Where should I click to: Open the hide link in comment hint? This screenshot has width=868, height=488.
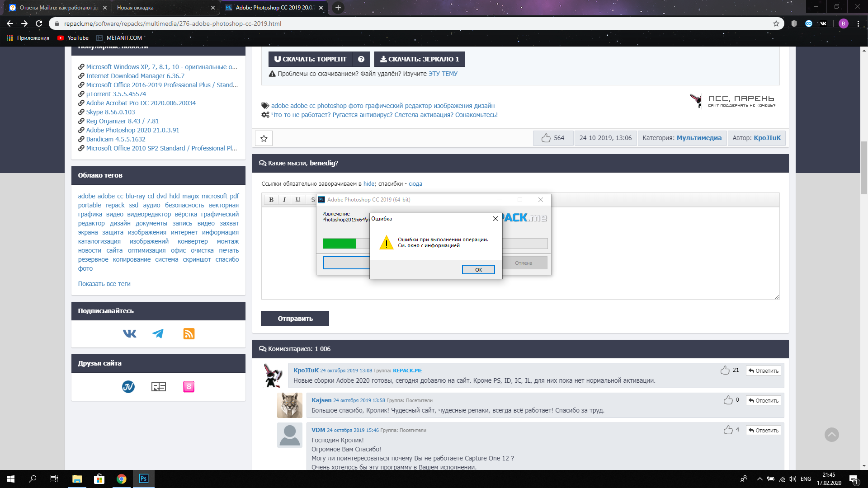[x=369, y=184]
